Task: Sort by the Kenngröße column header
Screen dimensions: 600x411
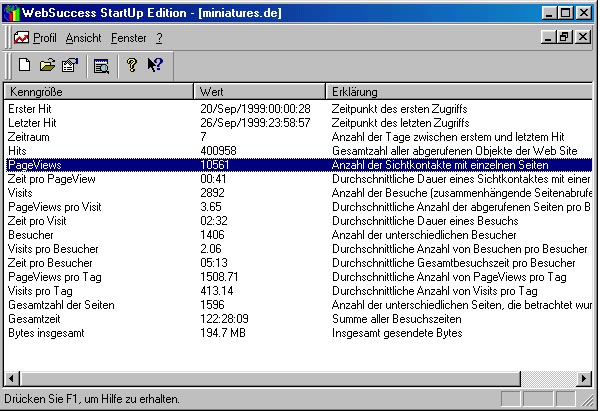Action: tap(98, 91)
